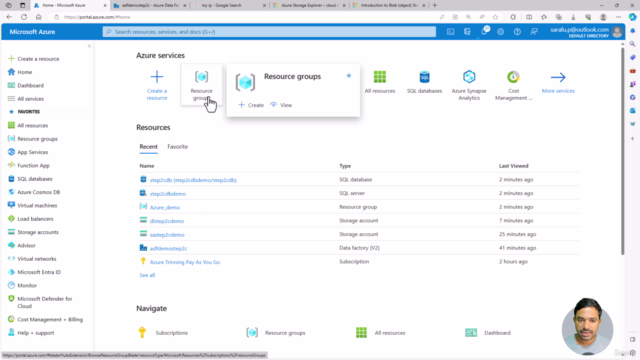Open the Feedback icon in header

coord(534,32)
